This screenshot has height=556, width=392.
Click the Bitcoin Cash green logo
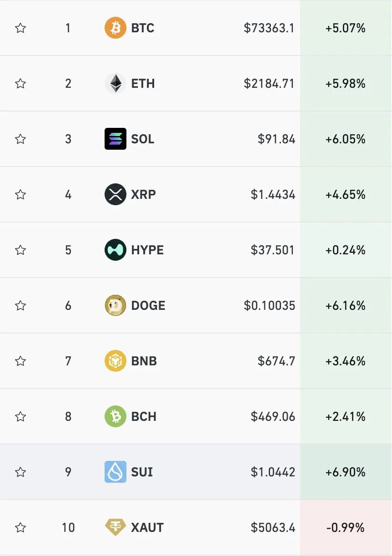coord(115,416)
